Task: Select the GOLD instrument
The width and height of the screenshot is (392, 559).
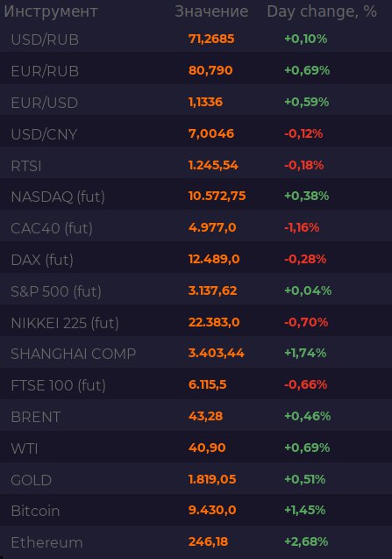Action: [x=32, y=480]
